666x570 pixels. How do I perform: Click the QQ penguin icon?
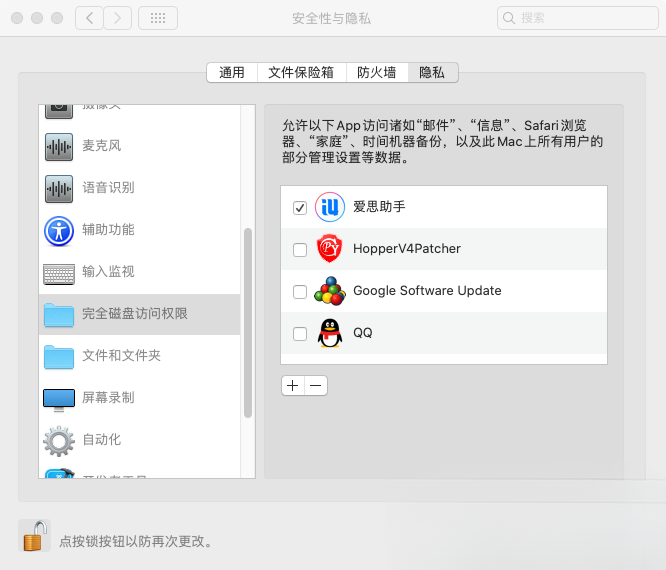(330, 333)
